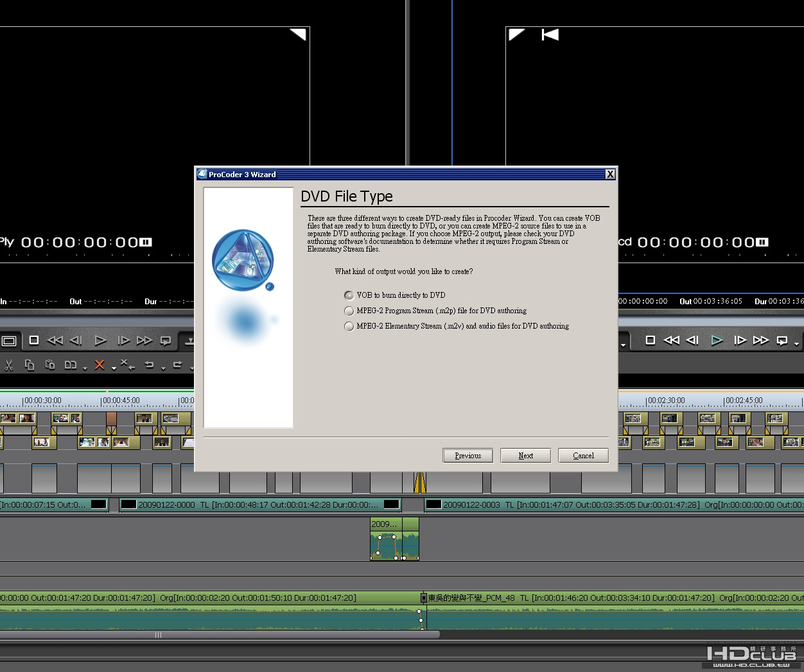This screenshot has height=672, width=804.
Task: Step to next frame in player monitor
Action: [x=123, y=340]
